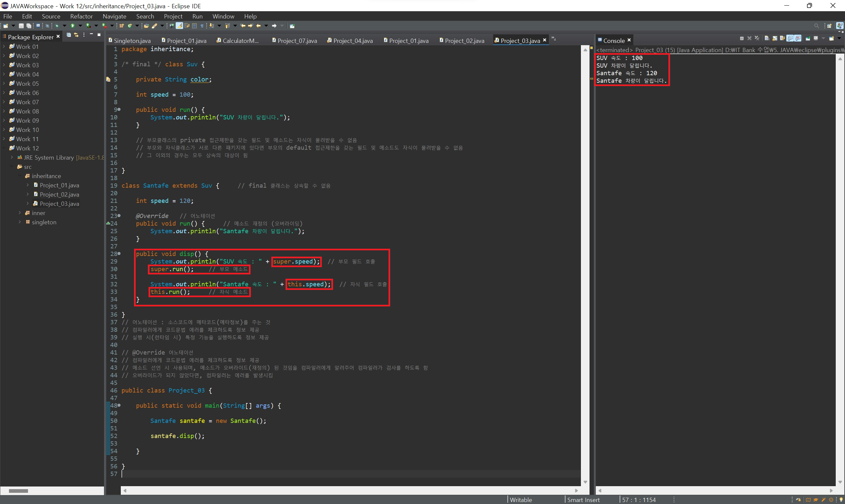The width and height of the screenshot is (845, 504).
Task: Fold the disp() method at line 28
Action: [119, 254]
